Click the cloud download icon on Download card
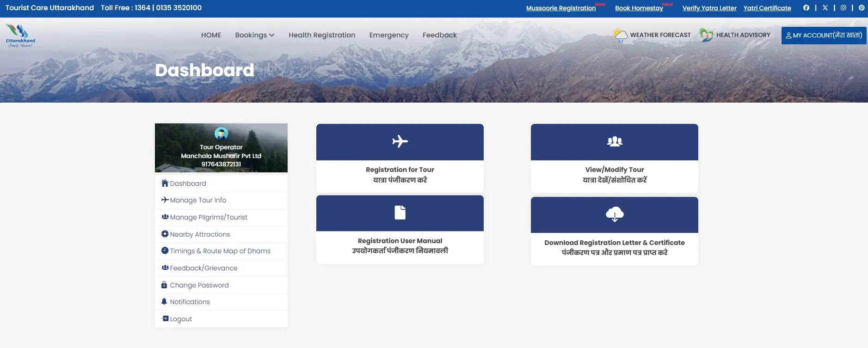 pos(615,214)
